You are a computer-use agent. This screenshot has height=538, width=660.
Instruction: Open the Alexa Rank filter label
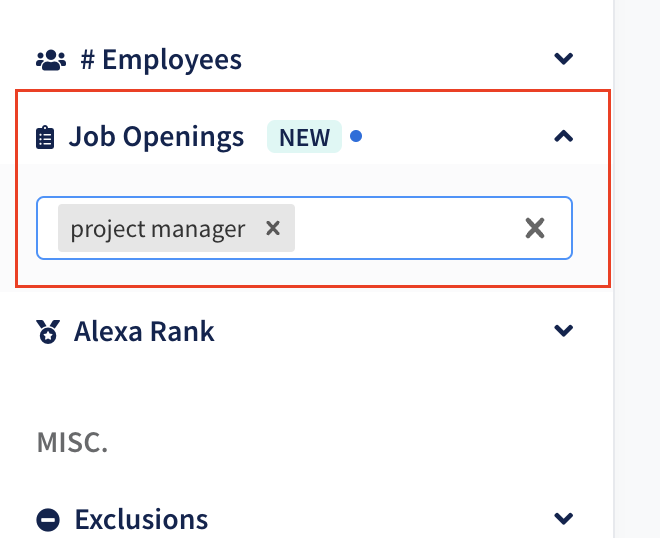click(144, 332)
